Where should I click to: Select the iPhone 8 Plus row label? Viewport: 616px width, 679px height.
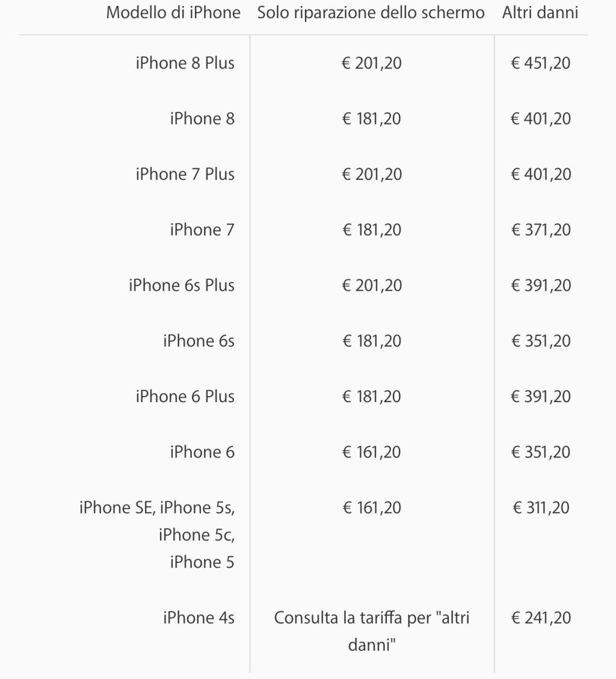pos(185,63)
